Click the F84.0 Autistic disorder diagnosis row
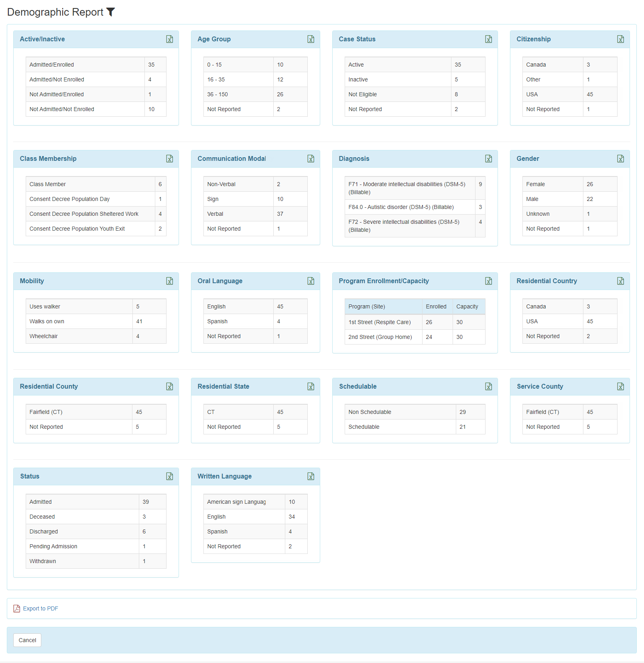The width and height of the screenshot is (644, 663). tap(415, 207)
